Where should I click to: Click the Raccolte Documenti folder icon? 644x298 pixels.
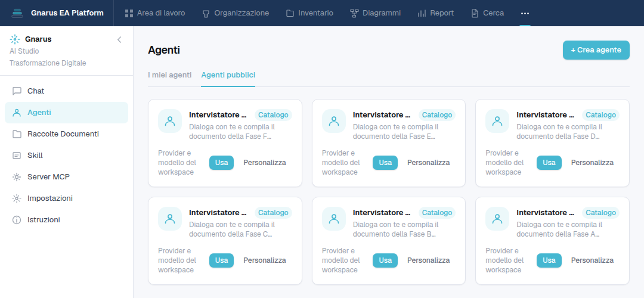tap(17, 134)
